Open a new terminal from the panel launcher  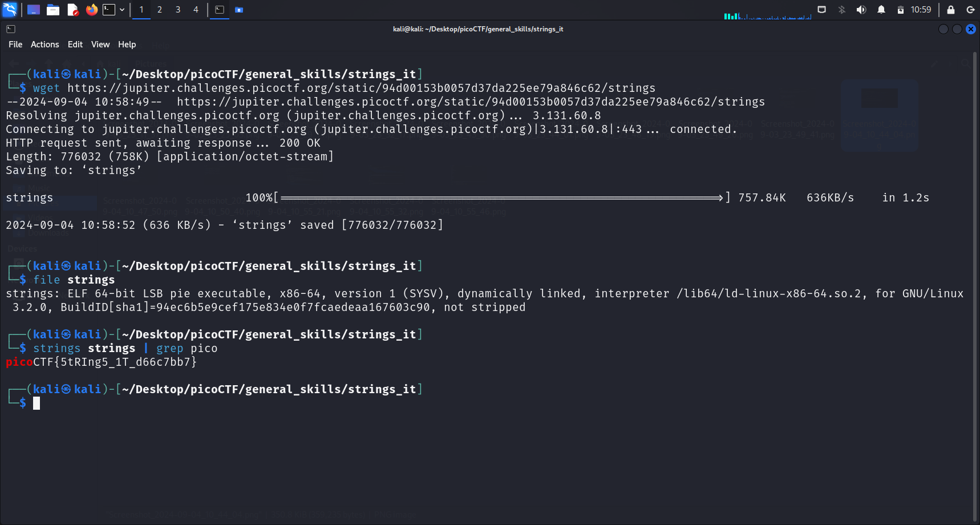(x=109, y=10)
